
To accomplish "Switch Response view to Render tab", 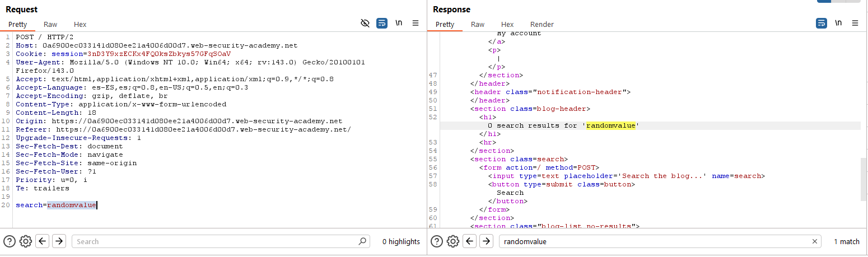I will (x=542, y=25).
